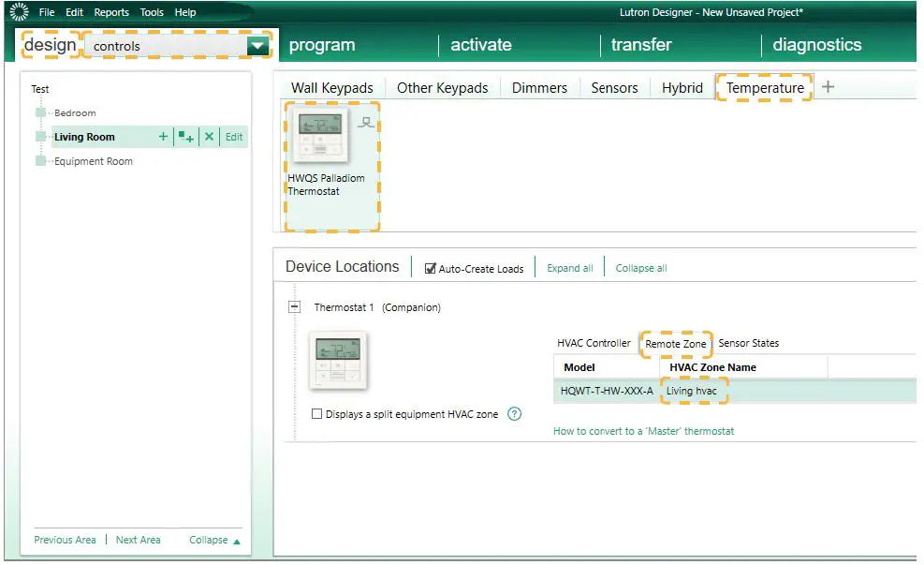Click the pin icon on the thermostat tile

coord(366,120)
